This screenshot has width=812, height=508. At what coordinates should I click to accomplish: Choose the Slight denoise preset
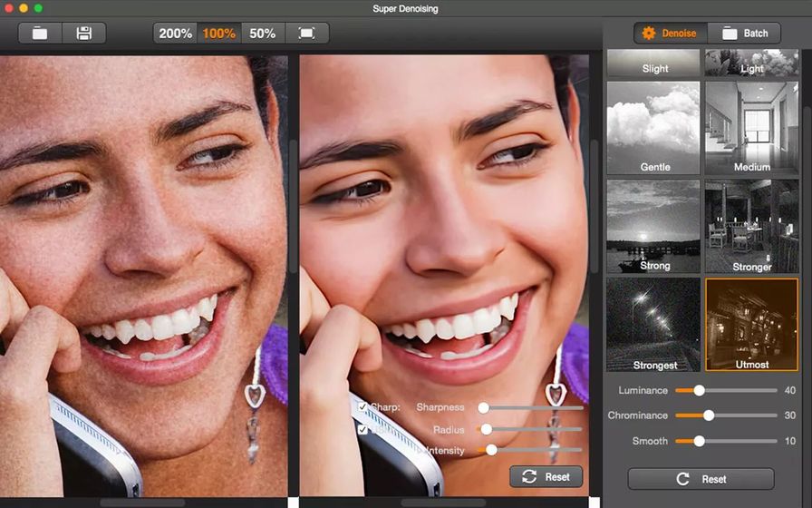(653, 63)
